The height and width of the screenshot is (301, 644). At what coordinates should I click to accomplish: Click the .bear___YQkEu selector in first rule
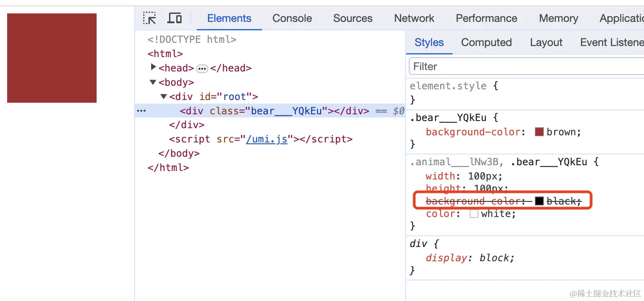pos(448,118)
